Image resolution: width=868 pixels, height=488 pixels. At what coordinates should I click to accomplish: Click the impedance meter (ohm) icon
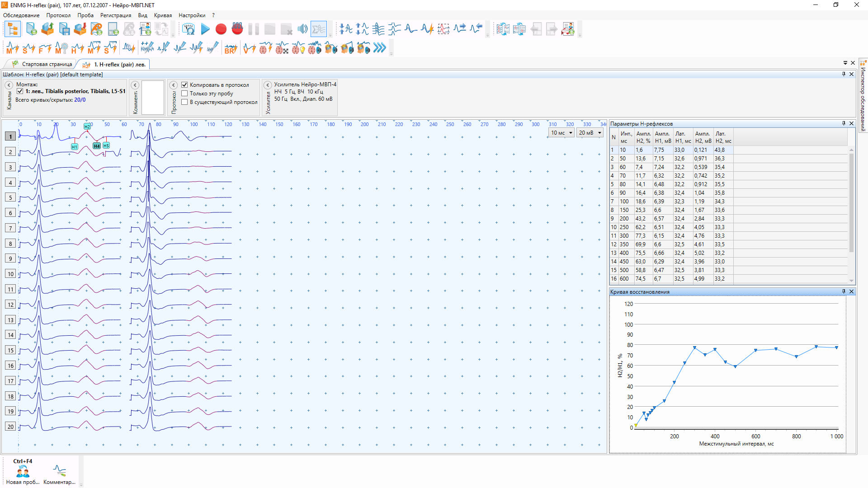tap(189, 29)
